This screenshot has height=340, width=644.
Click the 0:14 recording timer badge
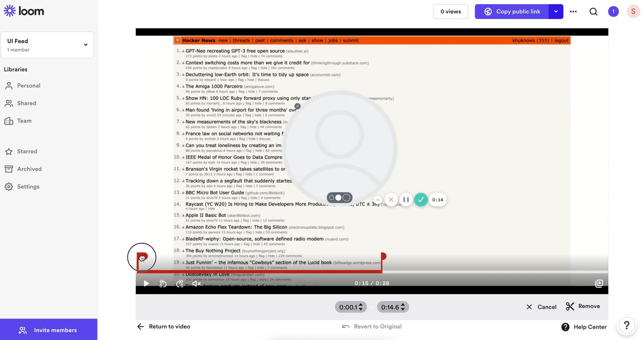438,200
